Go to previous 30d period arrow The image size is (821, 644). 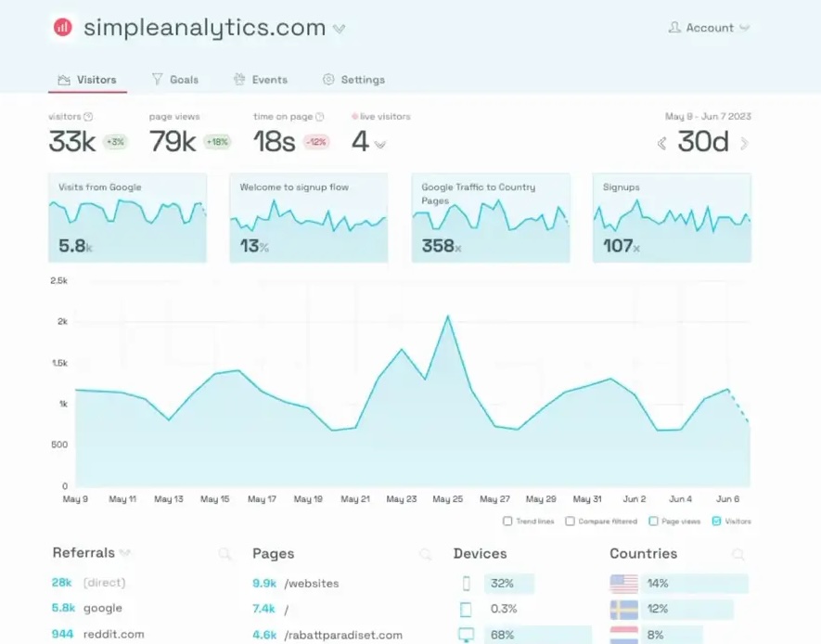coord(661,143)
